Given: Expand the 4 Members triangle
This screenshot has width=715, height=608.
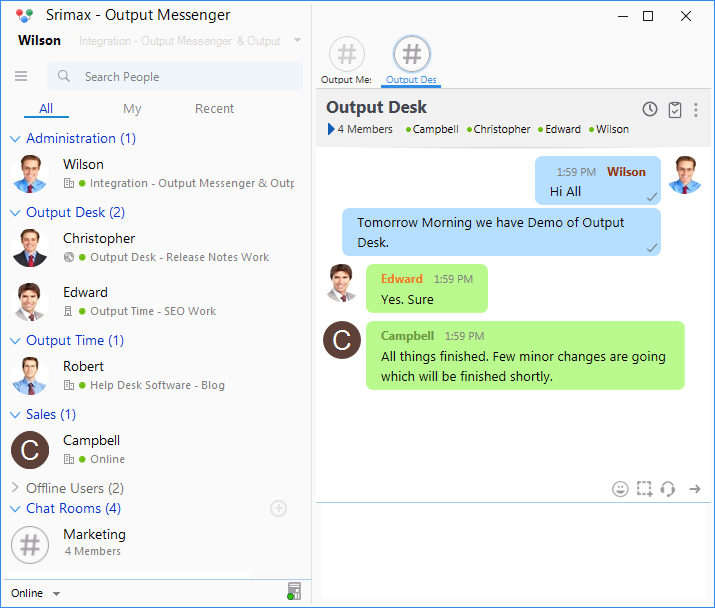Looking at the screenshot, I should click(x=331, y=129).
